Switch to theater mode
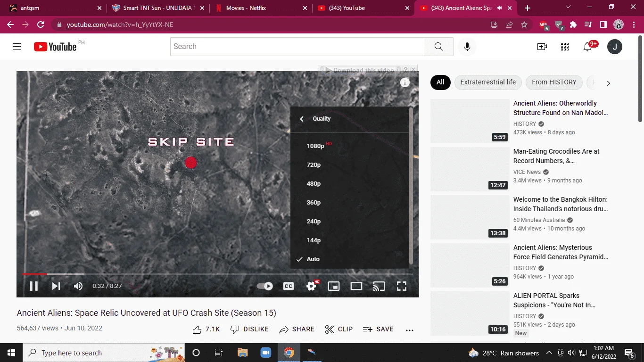 coord(356,286)
